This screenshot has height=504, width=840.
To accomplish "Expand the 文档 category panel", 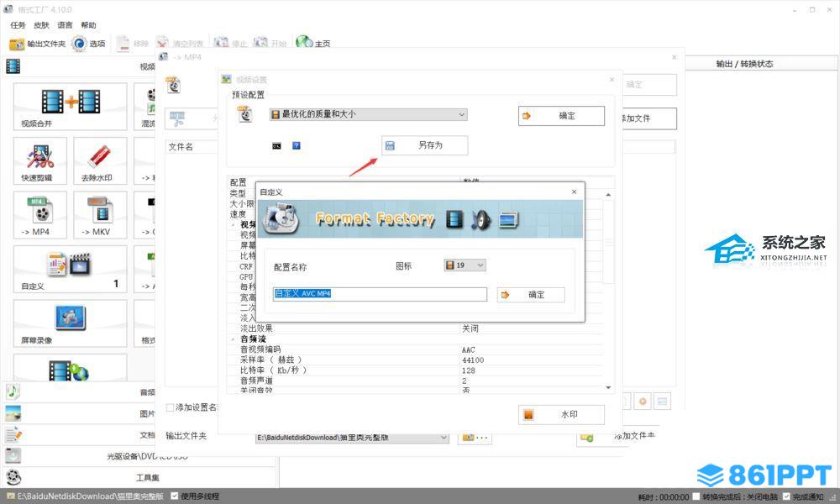I will 81,435.
